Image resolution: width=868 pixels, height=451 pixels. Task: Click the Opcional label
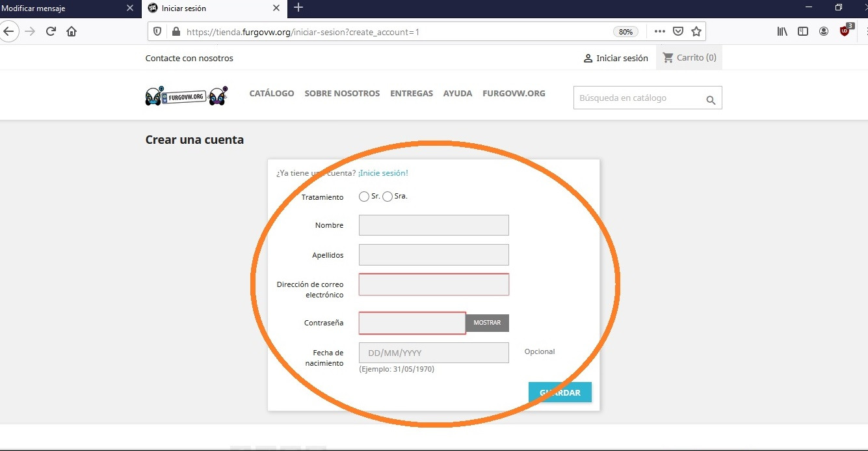[540, 351]
